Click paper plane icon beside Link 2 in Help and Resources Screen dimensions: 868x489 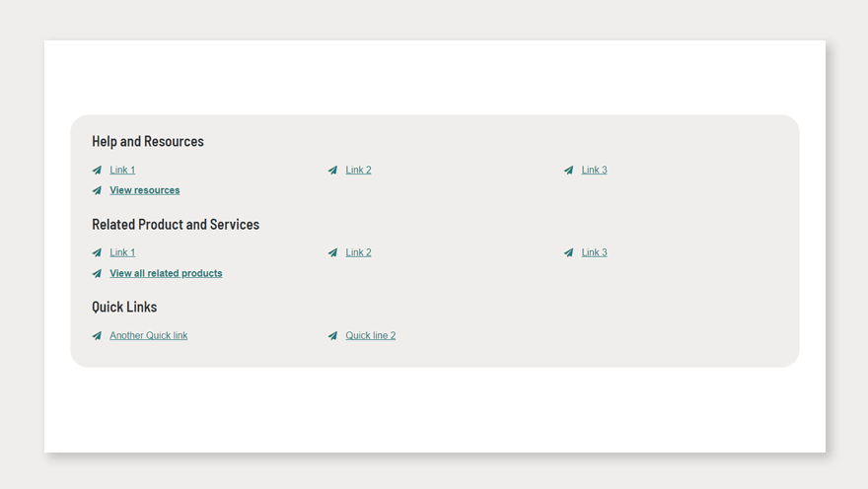332,171
